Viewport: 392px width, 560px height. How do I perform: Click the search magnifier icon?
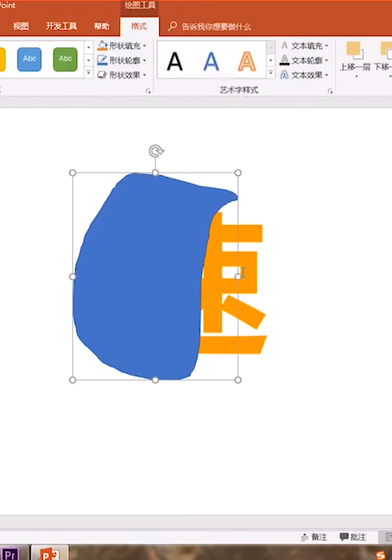click(x=173, y=26)
